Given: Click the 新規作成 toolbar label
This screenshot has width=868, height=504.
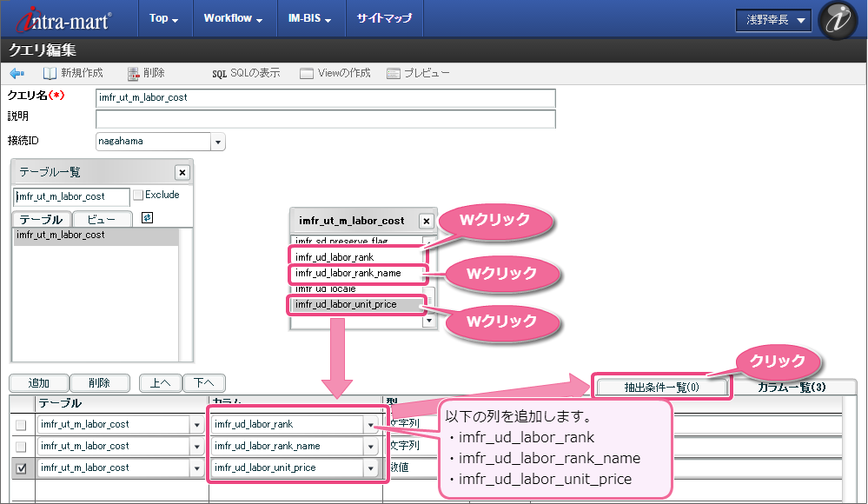Looking at the screenshot, I should point(82,73).
